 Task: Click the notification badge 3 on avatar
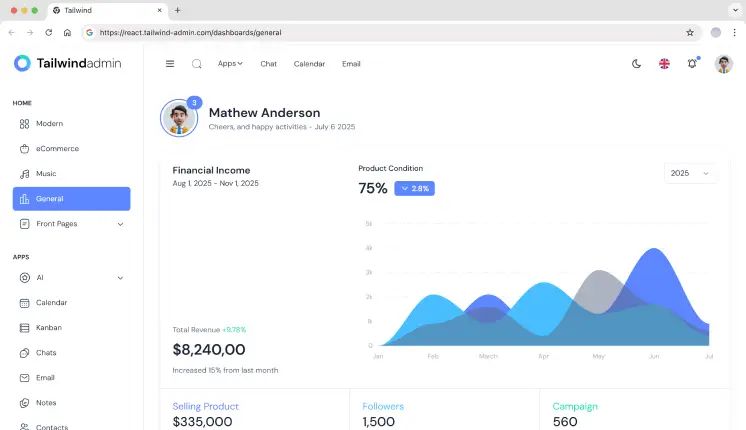click(x=194, y=103)
